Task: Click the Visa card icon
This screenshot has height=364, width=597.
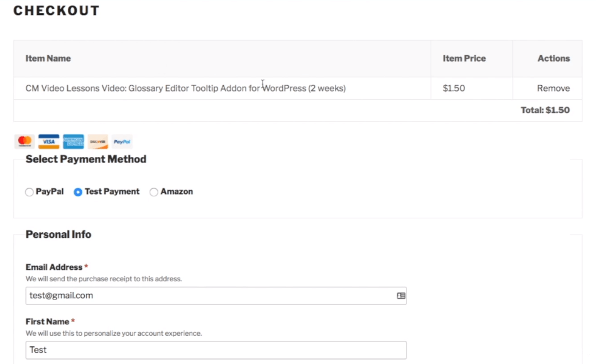Action: point(49,142)
